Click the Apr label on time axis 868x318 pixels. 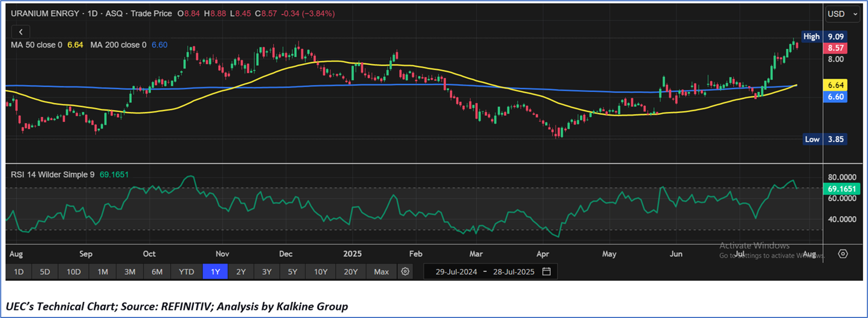click(542, 254)
